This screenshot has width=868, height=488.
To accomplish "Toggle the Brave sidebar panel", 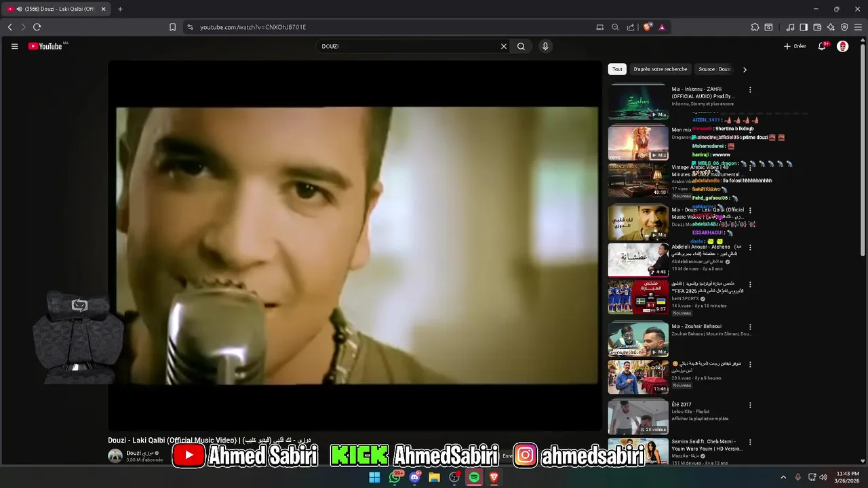I will 804,27.
